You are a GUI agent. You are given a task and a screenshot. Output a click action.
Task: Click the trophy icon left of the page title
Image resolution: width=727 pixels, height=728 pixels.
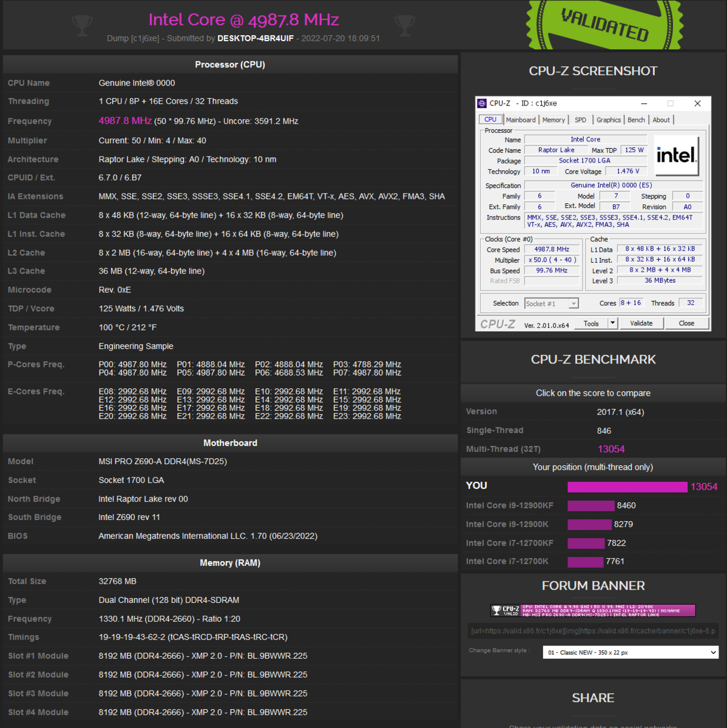pos(82,25)
